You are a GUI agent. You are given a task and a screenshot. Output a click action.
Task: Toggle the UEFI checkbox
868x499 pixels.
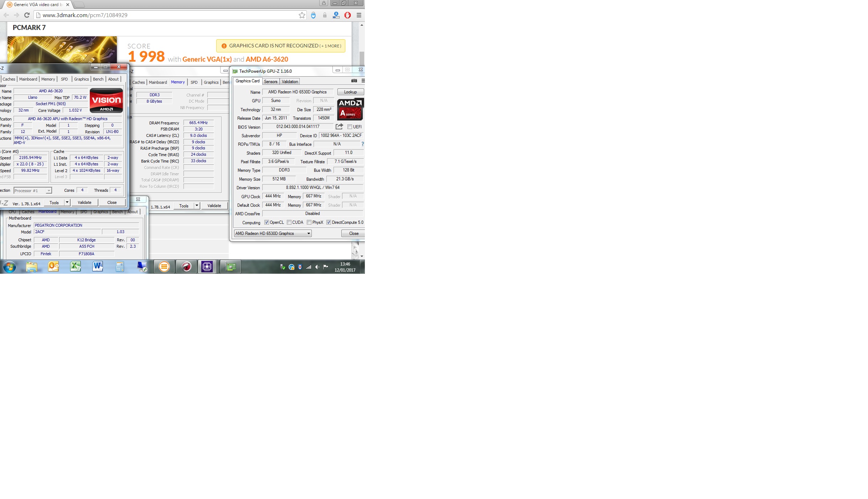pyautogui.click(x=350, y=127)
